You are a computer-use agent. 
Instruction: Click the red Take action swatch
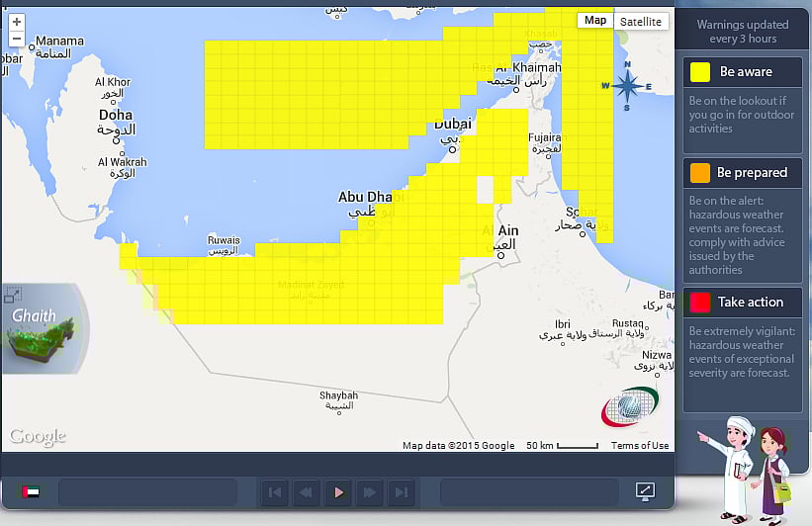(700, 303)
